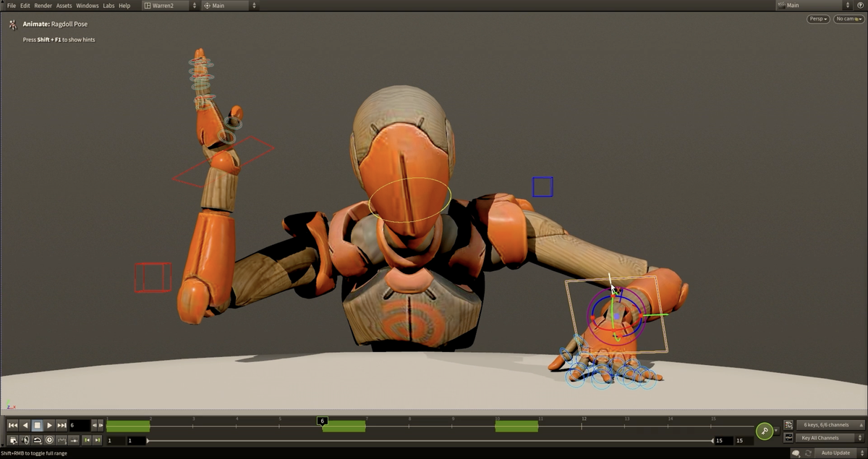Click the play forward icon
Image resolution: width=868 pixels, height=459 pixels.
[x=49, y=425]
